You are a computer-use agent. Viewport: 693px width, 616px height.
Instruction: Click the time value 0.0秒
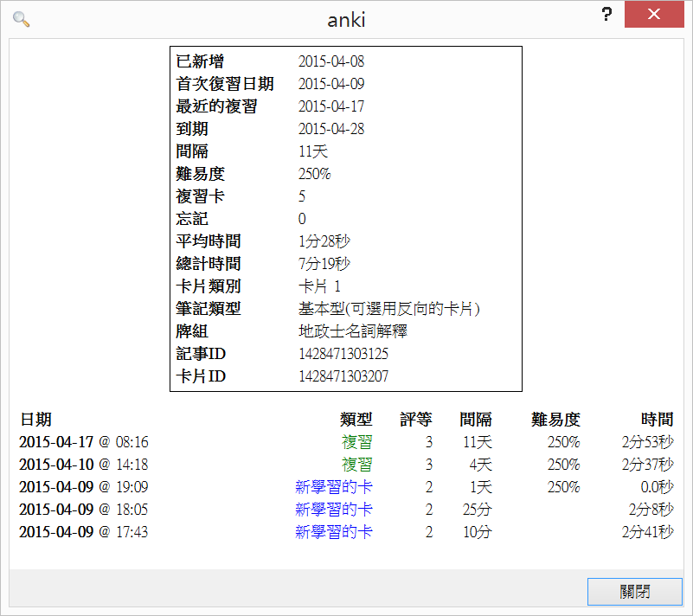click(657, 487)
